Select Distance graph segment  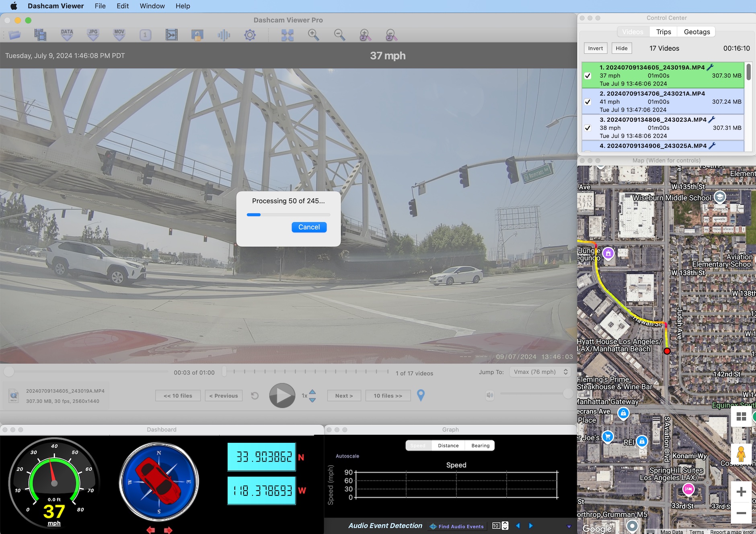448,446
